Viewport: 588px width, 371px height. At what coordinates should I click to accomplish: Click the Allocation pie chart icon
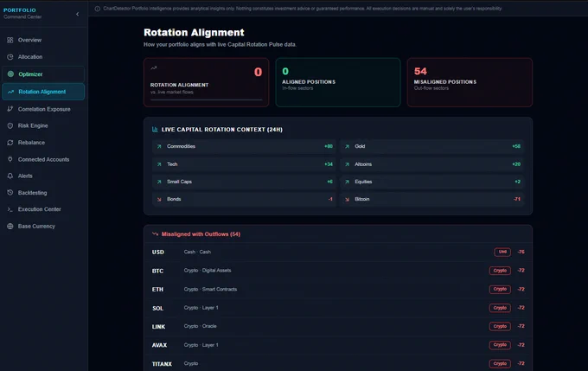pyautogui.click(x=10, y=56)
